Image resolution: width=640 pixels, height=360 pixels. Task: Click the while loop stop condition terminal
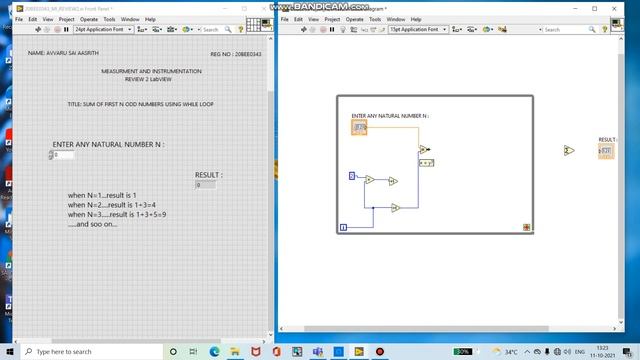527,227
